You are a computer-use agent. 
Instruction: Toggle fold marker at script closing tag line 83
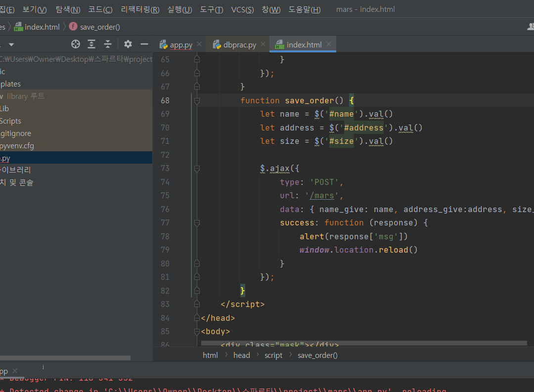tap(197, 304)
